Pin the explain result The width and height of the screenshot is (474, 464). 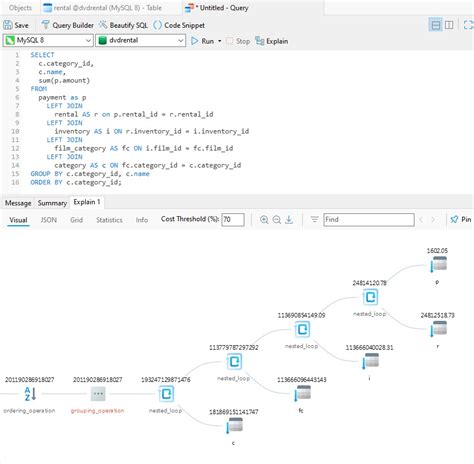(x=461, y=219)
